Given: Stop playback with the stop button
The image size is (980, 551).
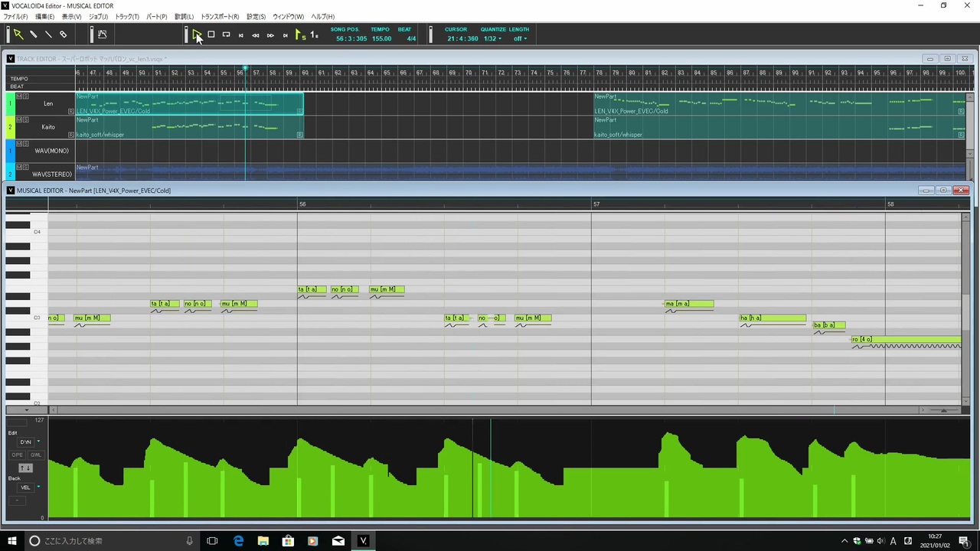Looking at the screenshot, I should click(211, 34).
